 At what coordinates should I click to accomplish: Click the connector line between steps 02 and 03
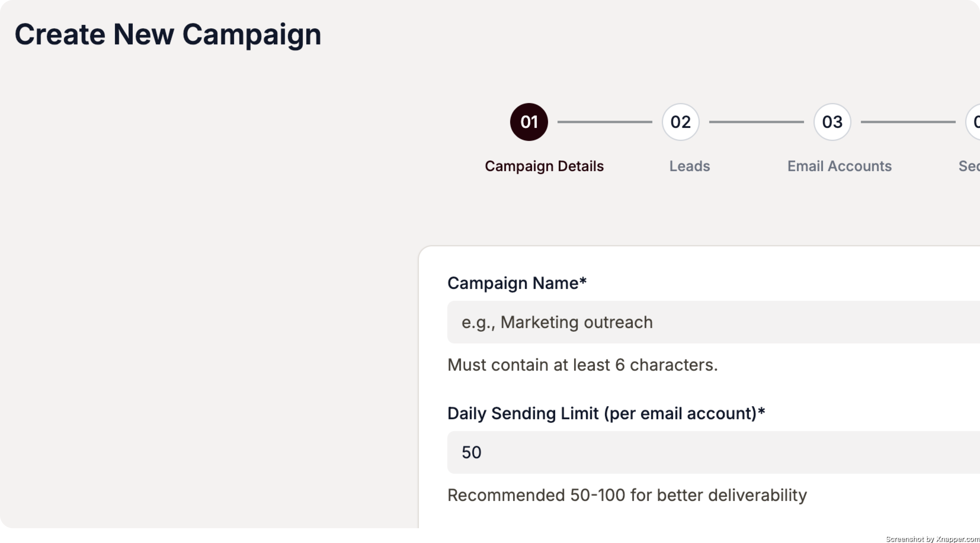[756, 122]
